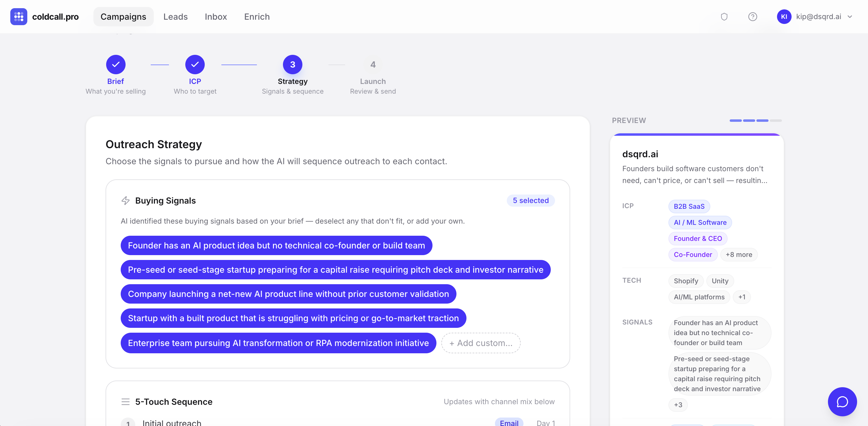The width and height of the screenshot is (868, 426).
Task: Click the Add custom signal field
Action: 480,343
